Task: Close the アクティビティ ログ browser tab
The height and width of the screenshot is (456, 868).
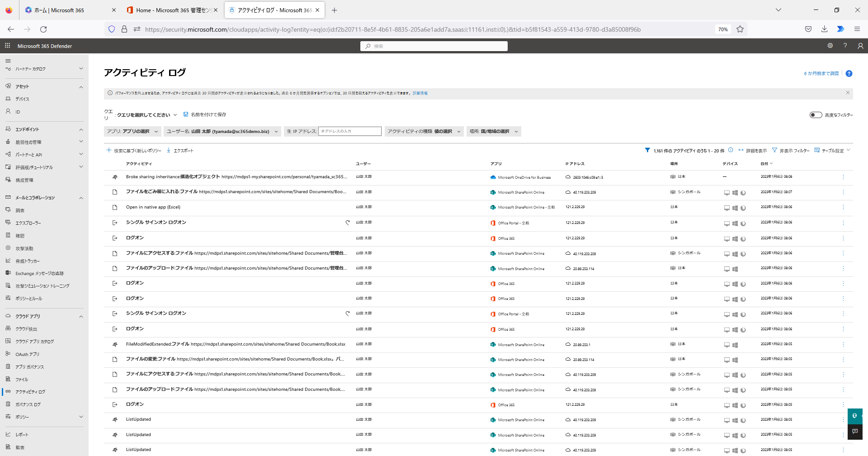Action: [317, 10]
